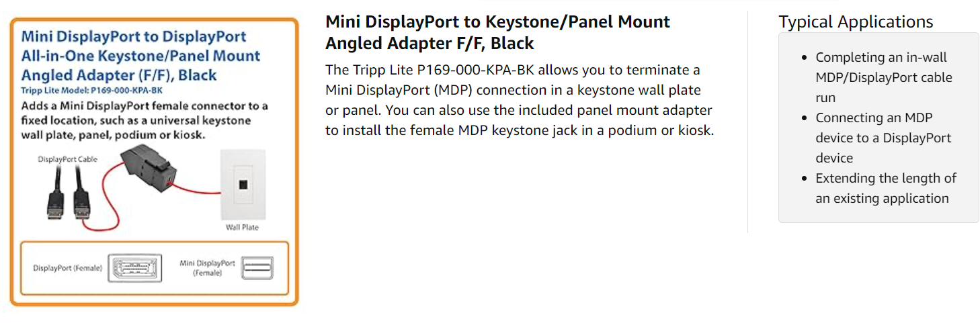Click the "Typical Applications" heading

(856, 21)
